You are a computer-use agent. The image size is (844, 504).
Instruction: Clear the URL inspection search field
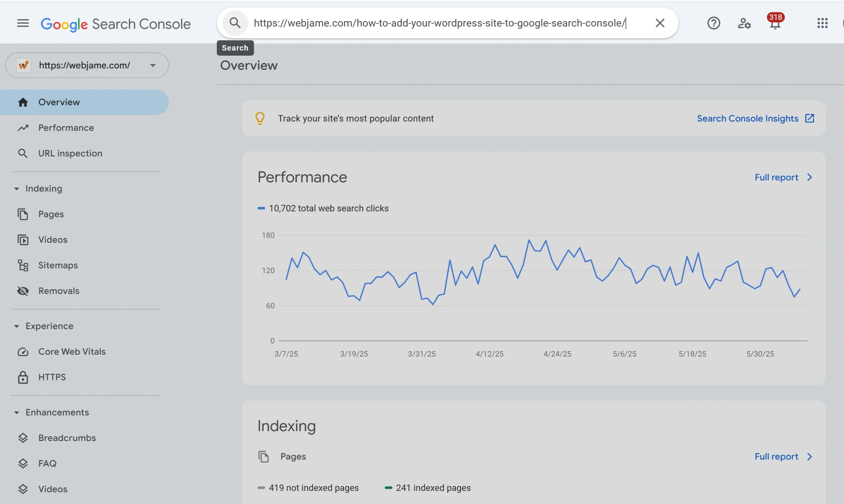(x=660, y=23)
